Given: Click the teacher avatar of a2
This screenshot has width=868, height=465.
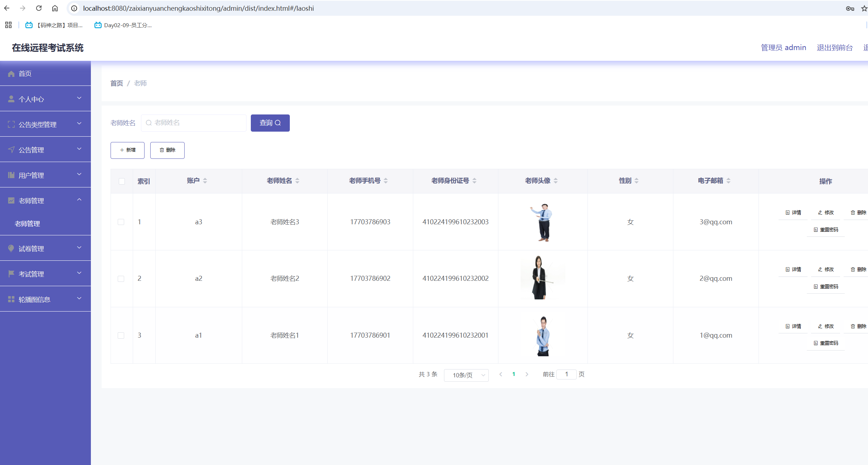Looking at the screenshot, I should coord(542,278).
